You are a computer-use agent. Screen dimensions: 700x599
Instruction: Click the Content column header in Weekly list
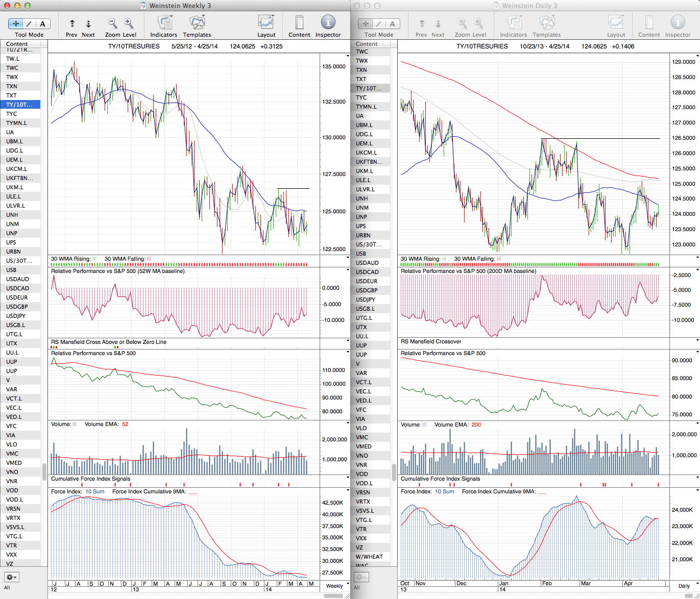pyautogui.click(x=17, y=44)
